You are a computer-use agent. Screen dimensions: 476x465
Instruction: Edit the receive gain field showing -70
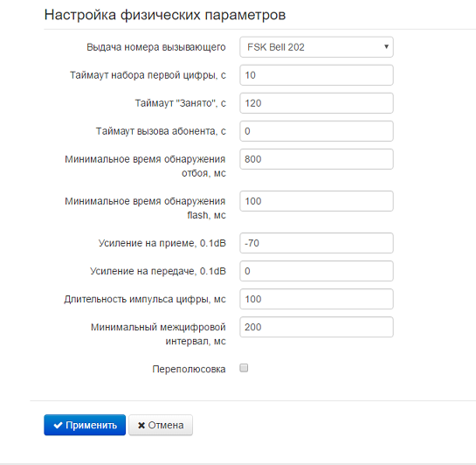[x=316, y=243]
